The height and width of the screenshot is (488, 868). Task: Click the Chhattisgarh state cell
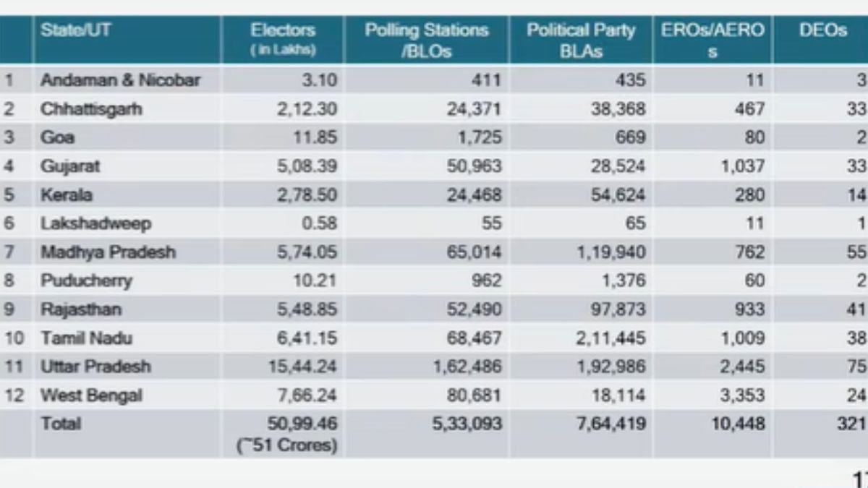(91, 108)
